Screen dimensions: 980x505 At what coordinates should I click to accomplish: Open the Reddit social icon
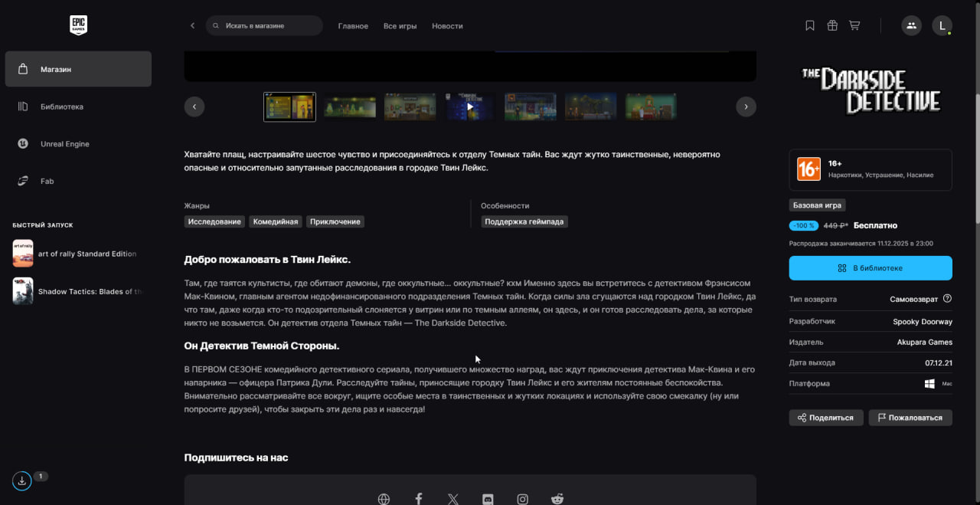[557, 499]
